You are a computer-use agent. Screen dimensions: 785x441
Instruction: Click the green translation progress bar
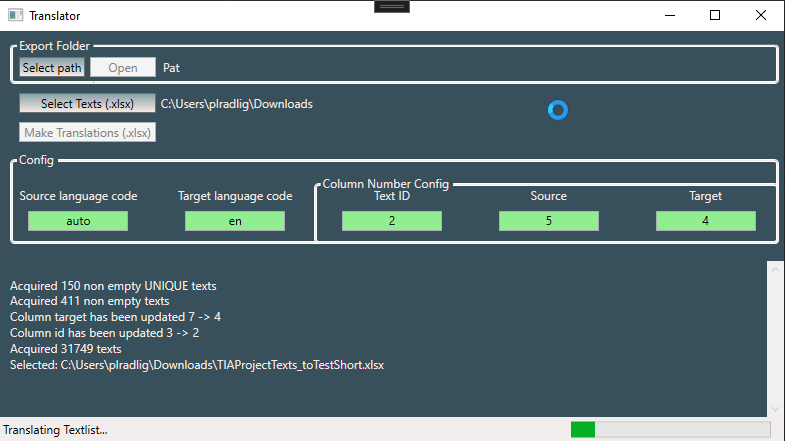click(670, 430)
